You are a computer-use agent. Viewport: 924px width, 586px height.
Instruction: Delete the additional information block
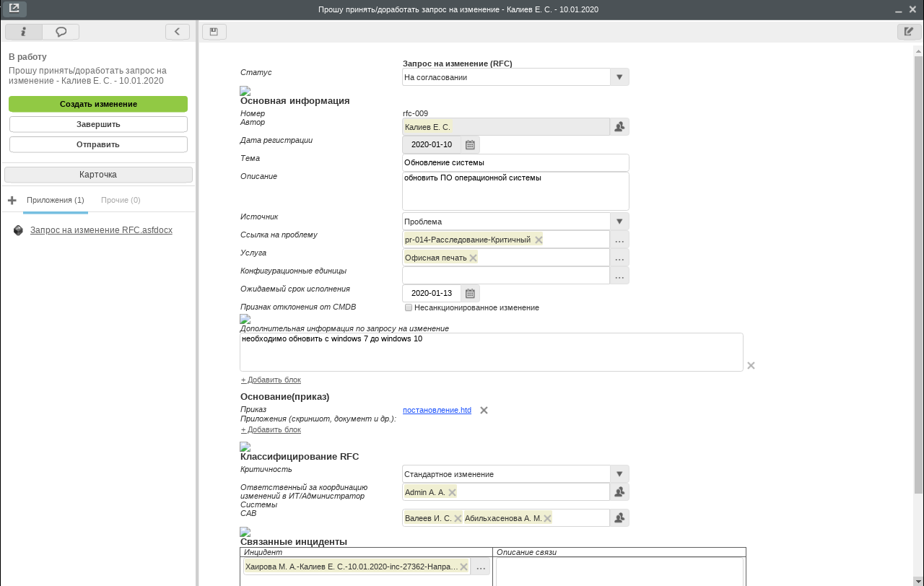pos(751,366)
